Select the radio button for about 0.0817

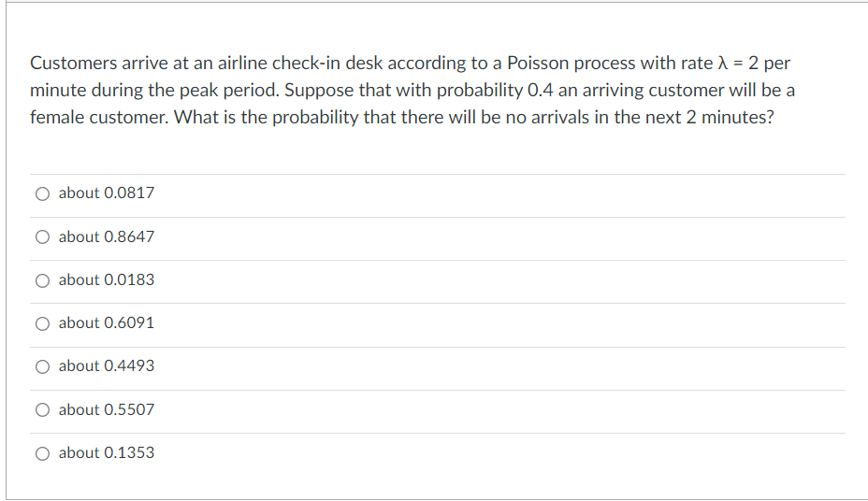point(43,193)
